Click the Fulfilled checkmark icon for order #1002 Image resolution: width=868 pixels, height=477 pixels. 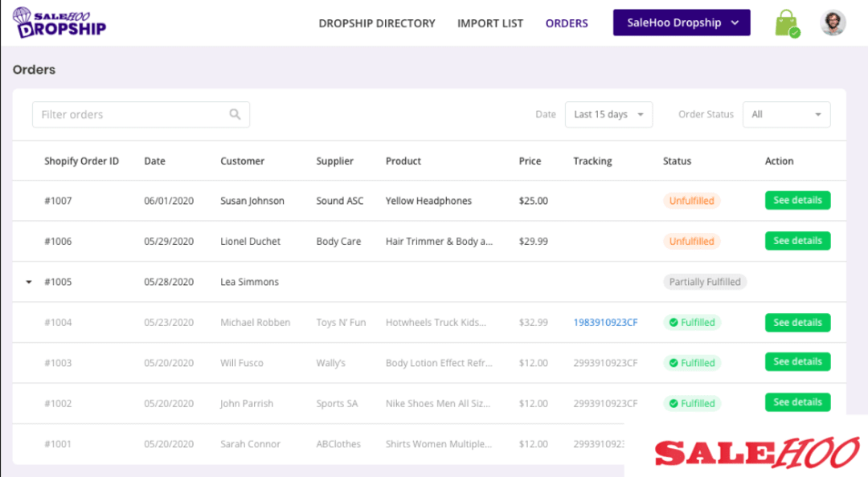point(676,403)
